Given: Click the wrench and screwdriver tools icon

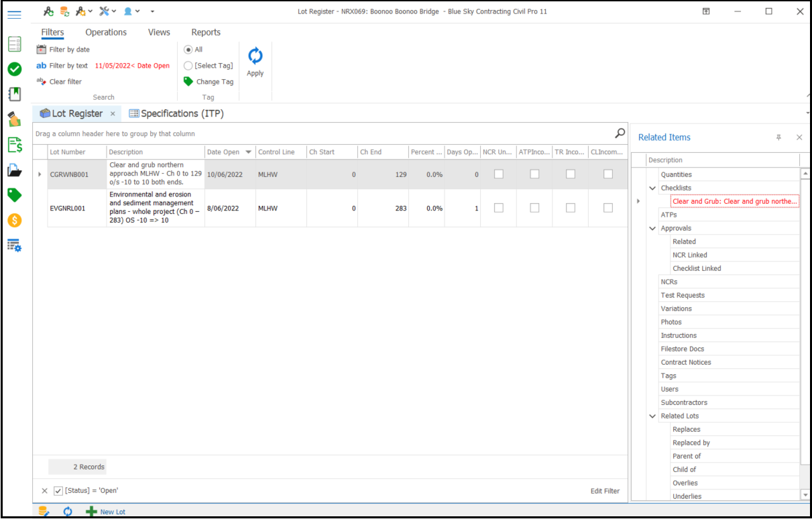Looking at the screenshot, I should 104,11.
